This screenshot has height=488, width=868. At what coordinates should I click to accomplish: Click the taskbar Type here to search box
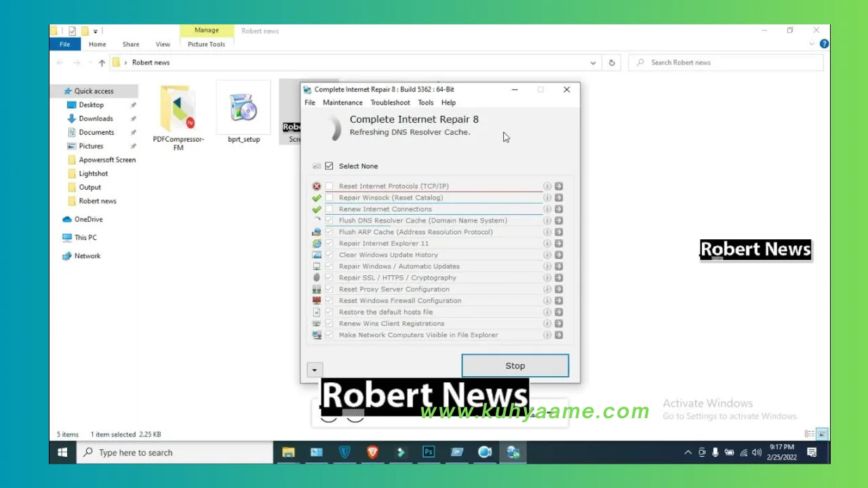[175, 452]
